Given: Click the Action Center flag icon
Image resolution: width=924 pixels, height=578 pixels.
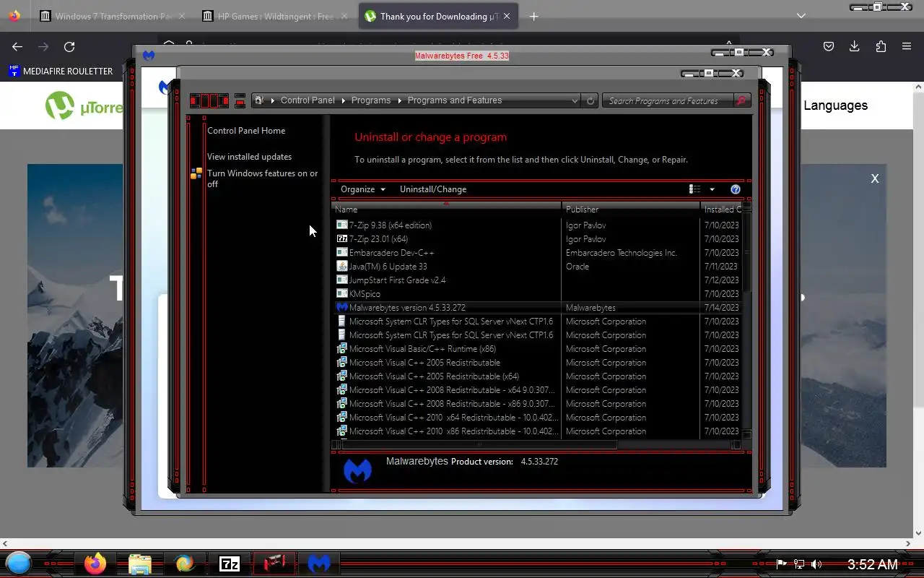Looking at the screenshot, I should (x=782, y=564).
